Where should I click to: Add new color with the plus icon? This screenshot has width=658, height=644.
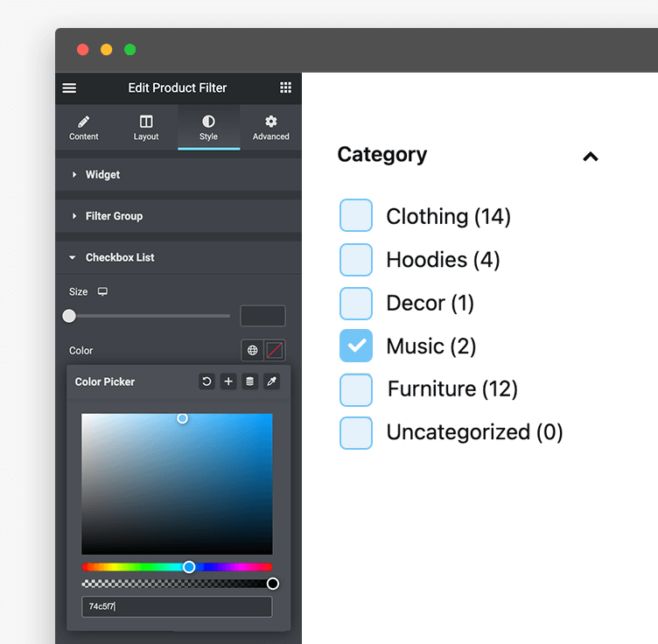coord(228,381)
